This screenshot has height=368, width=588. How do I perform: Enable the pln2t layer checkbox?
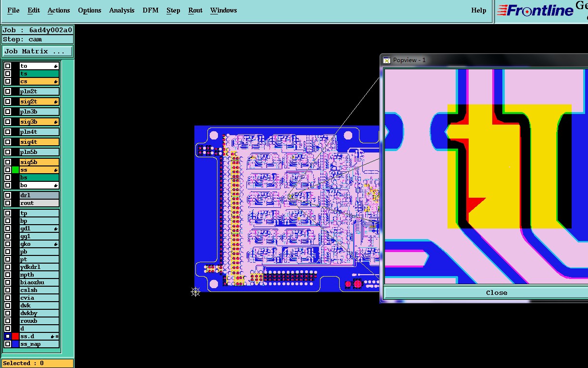pos(8,91)
